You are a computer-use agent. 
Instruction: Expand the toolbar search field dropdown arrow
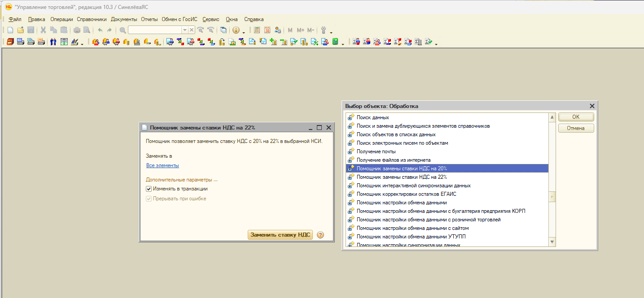tap(184, 30)
